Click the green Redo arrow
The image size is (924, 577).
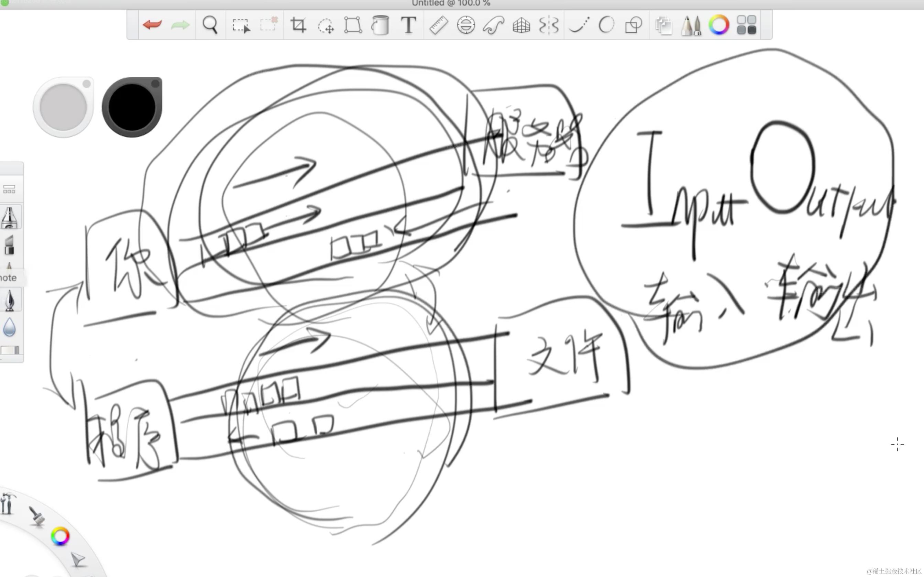pyautogui.click(x=180, y=25)
